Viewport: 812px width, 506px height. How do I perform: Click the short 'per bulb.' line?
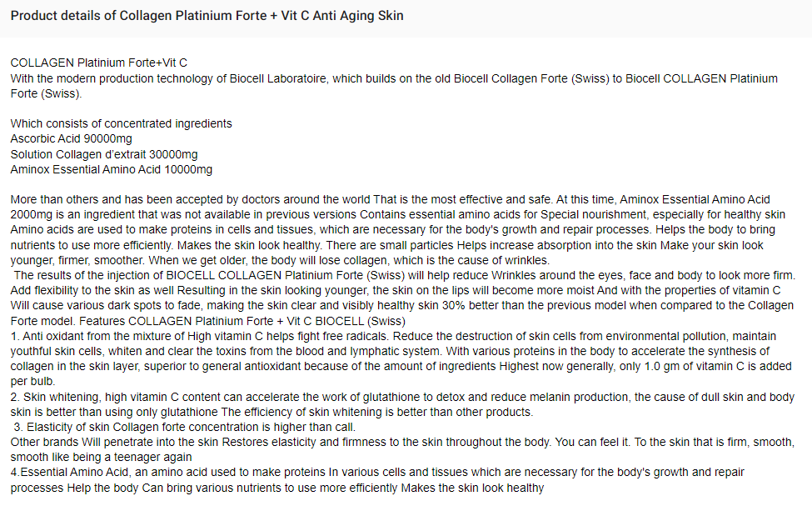32,382
